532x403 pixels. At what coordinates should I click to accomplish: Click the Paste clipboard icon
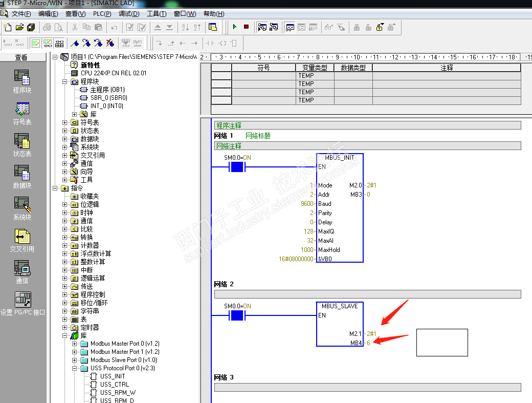(x=98, y=27)
